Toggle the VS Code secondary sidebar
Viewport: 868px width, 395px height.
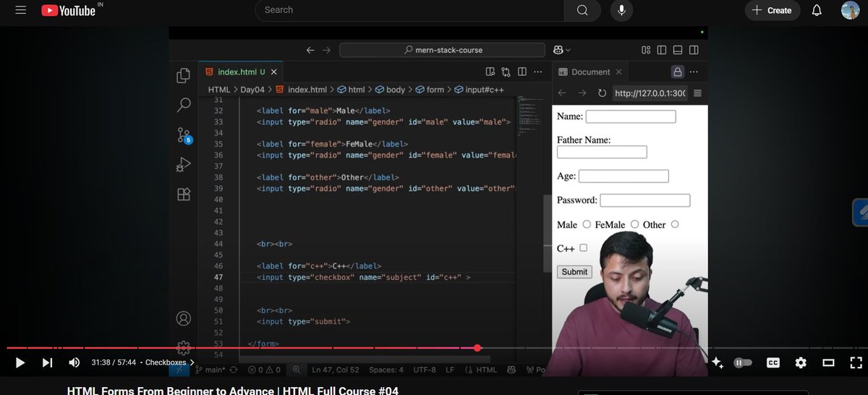pyautogui.click(x=694, y=50)
